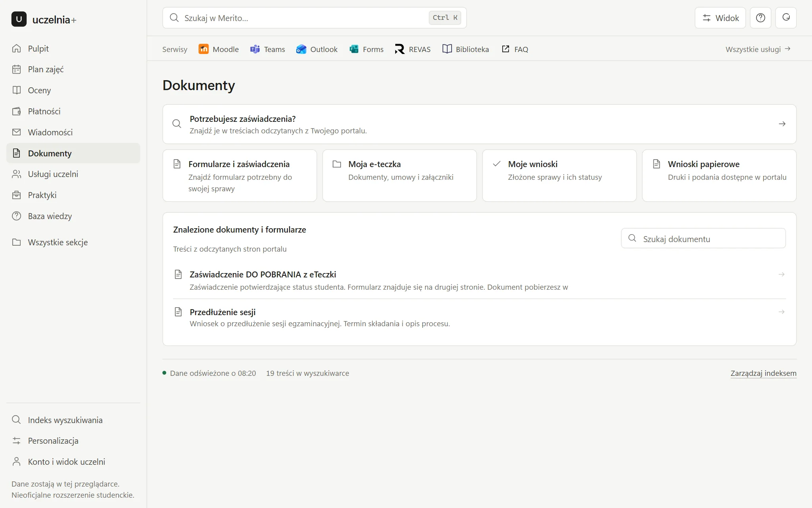812x508 pixels.
Task: Click the Zarządzaj indeksem link
Action: coord(763,373)
